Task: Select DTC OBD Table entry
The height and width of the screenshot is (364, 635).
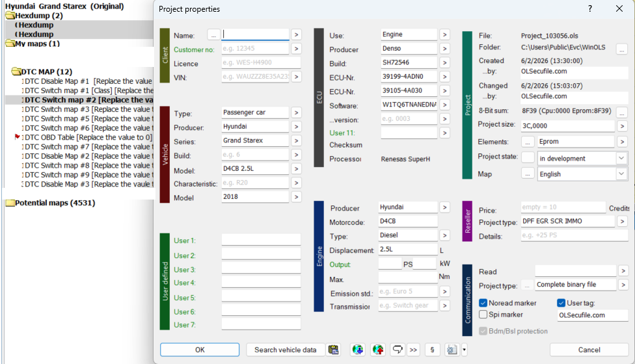Action: point(88,138)
